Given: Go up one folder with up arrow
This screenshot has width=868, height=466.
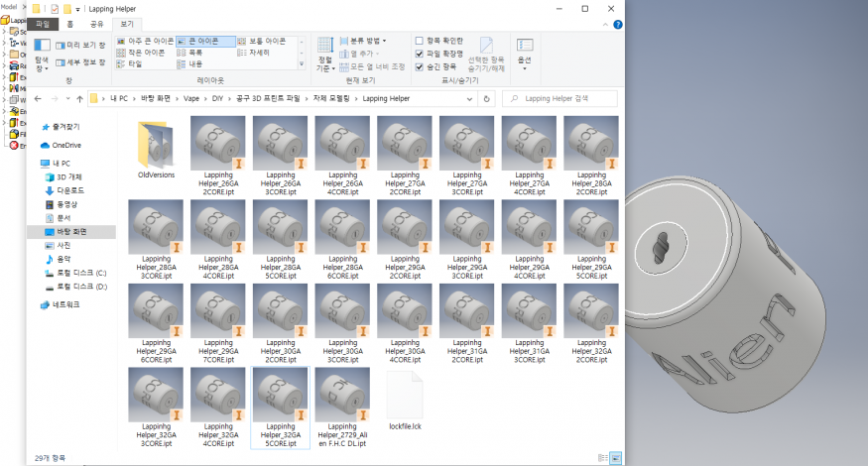Looking at the screenshot, I should (x=76, y=99).
